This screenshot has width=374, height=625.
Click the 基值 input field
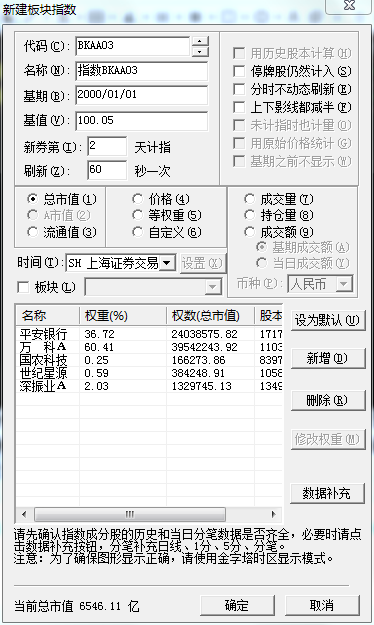142,120
